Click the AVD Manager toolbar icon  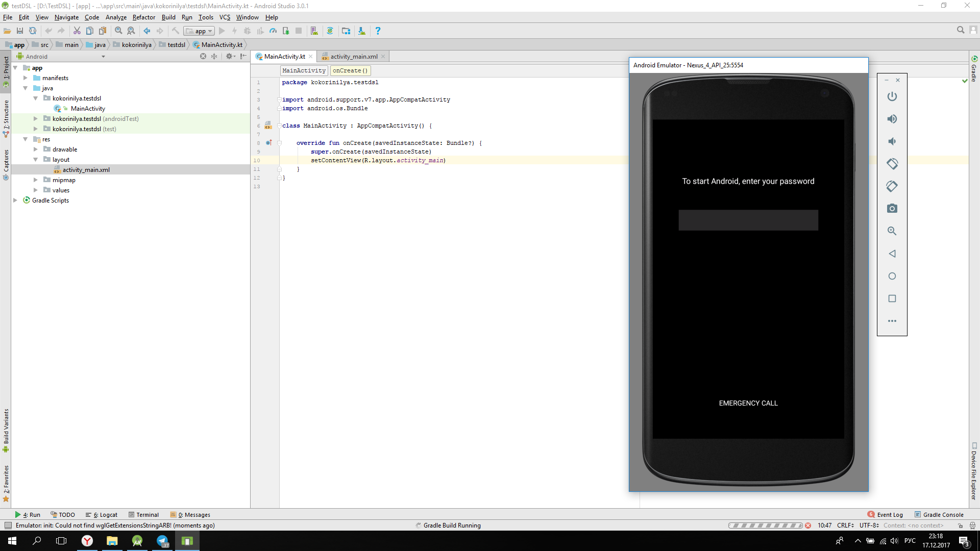click(314, 31)
